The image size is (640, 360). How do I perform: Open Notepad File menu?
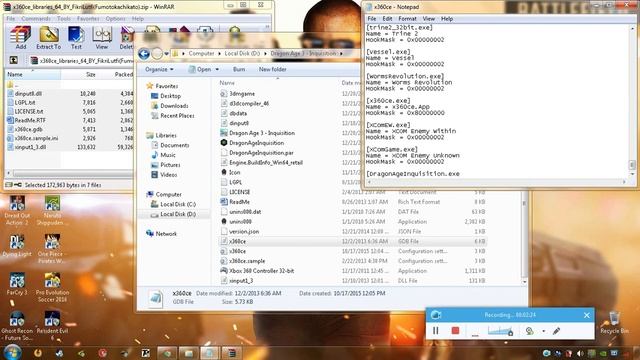(x=372, y=19)
